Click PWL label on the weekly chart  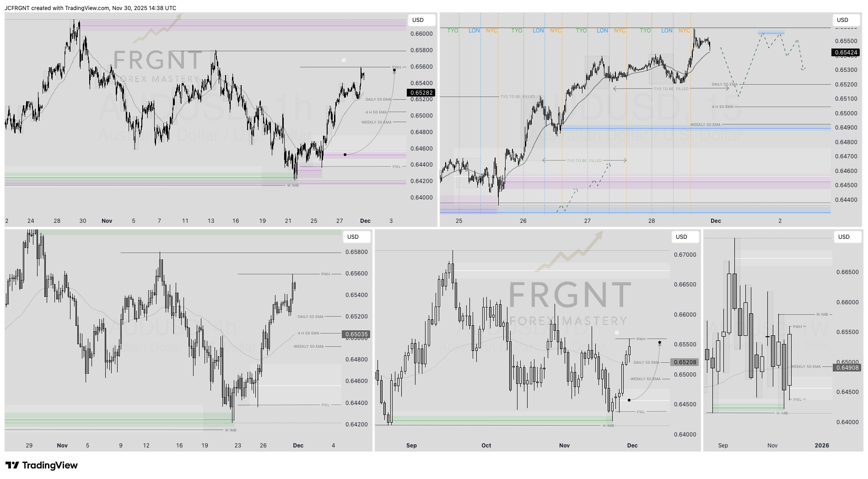(x=798, y=400)
